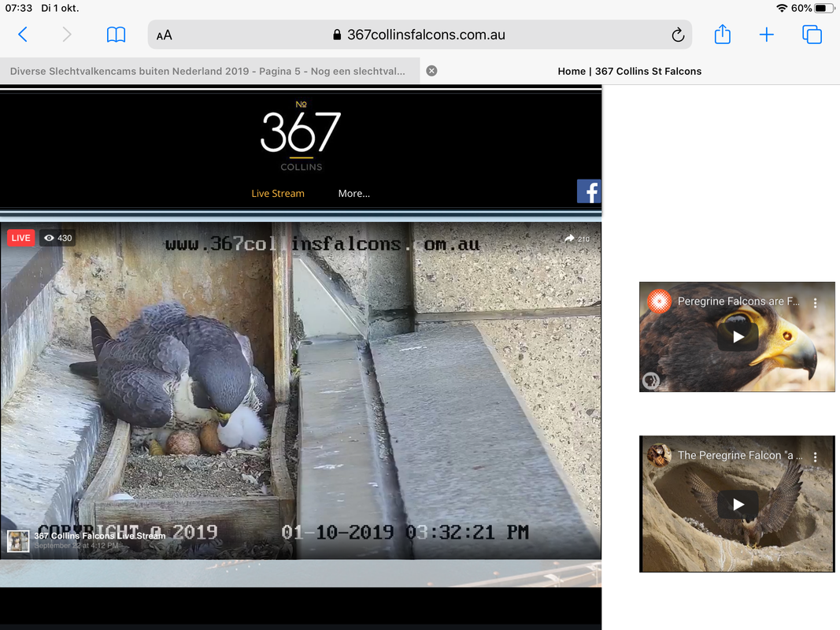Tap the battery 60% indicator

coord(812,8)
